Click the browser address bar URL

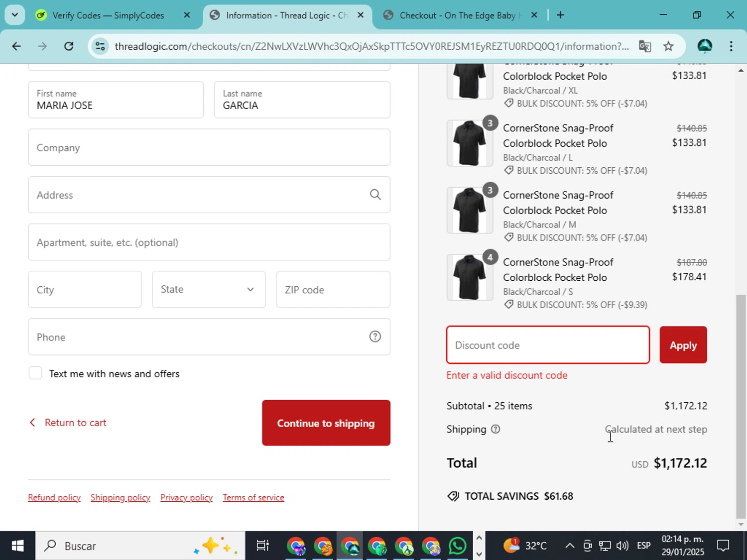pos(372,46)
